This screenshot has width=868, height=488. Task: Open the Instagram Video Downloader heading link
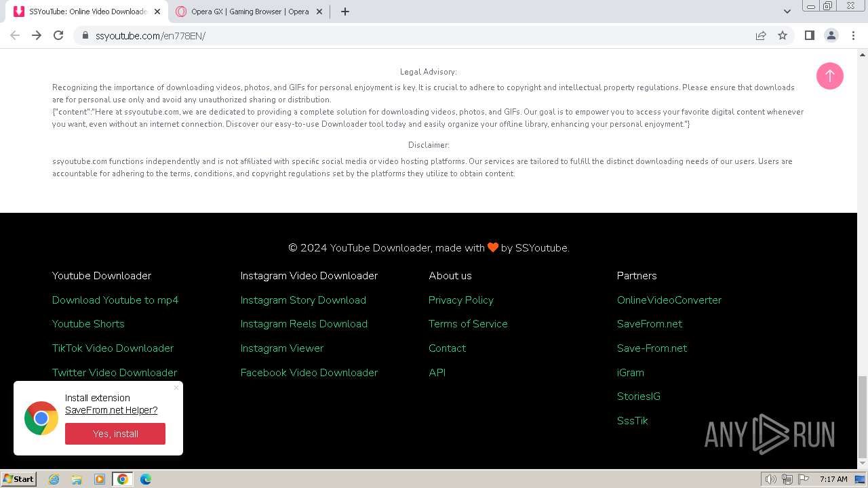pos(309,276)
